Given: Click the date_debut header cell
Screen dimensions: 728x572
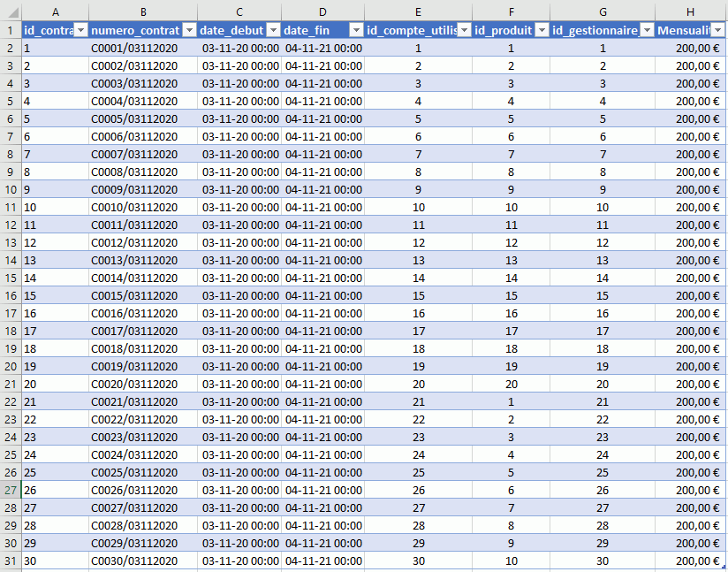Looking at the screenshot, I should [x=239, y=31].
